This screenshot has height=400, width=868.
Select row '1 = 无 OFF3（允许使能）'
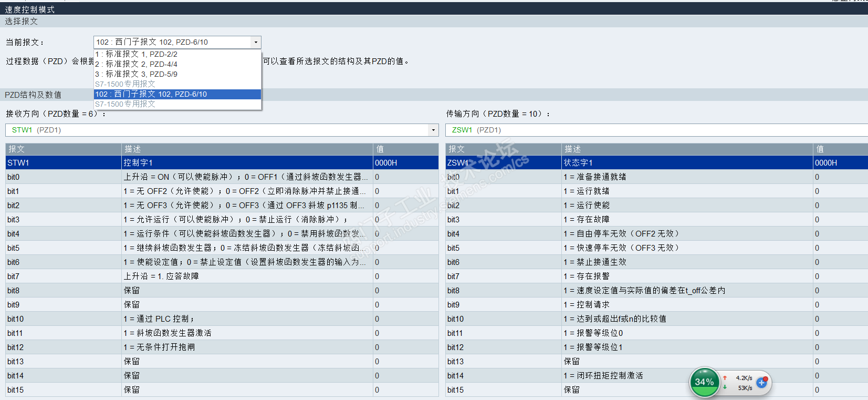tap(222, 206)
